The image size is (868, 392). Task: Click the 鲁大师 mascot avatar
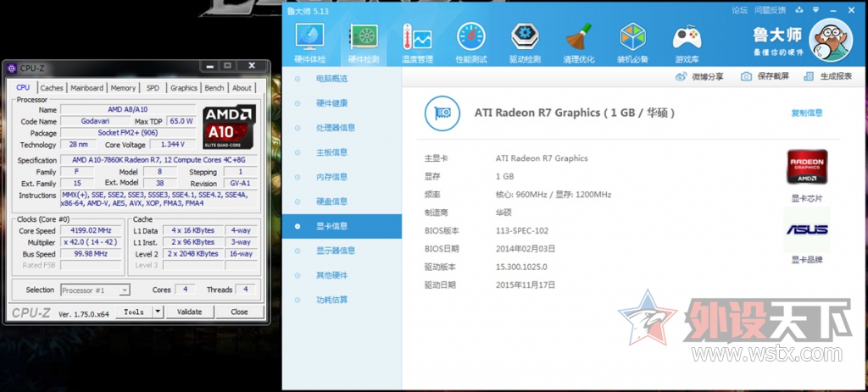(831, 40)
